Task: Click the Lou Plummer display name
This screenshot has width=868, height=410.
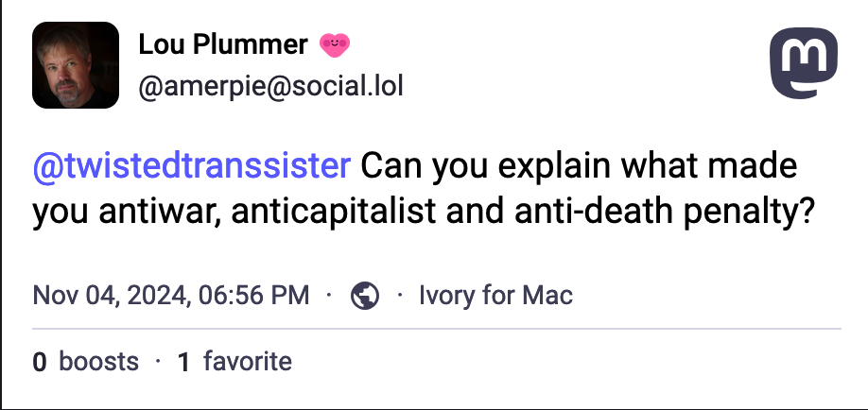Action: coord(223,43)
